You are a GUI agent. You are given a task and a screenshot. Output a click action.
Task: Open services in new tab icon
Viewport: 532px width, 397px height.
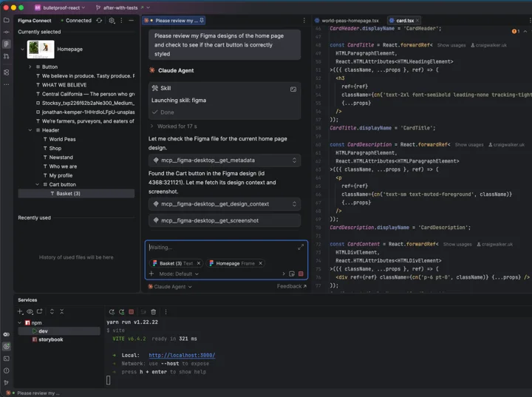point(40,311)
